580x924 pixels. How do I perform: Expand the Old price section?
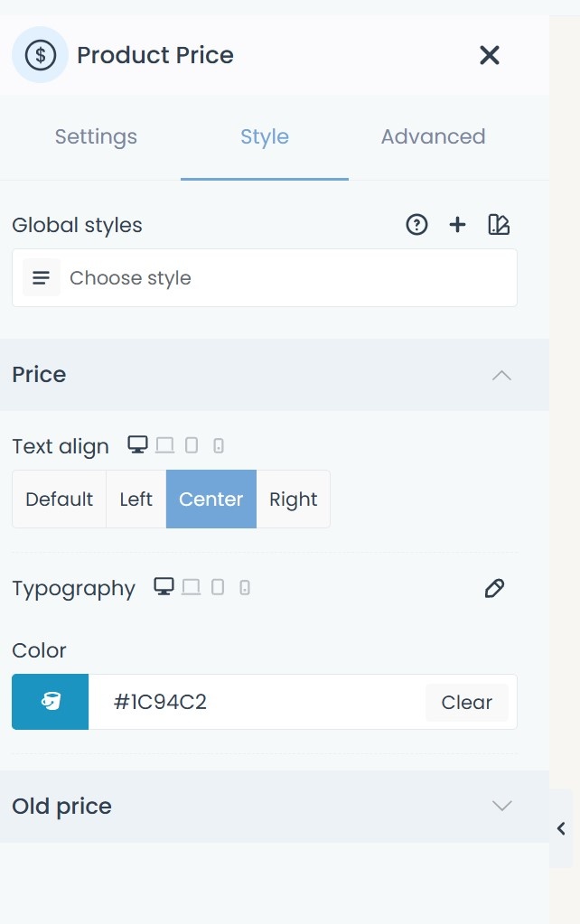coord(501,806)
